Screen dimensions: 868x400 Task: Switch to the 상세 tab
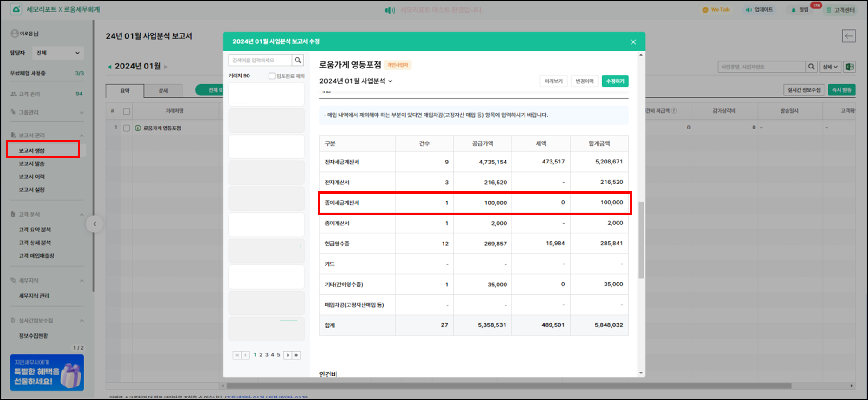coord(163,90)
